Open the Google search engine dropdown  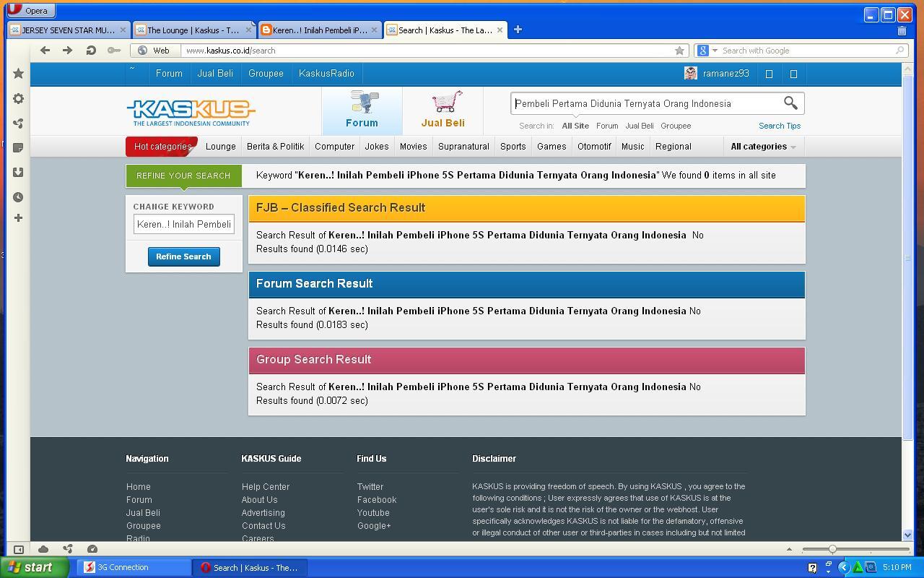(x=706, y=51)
